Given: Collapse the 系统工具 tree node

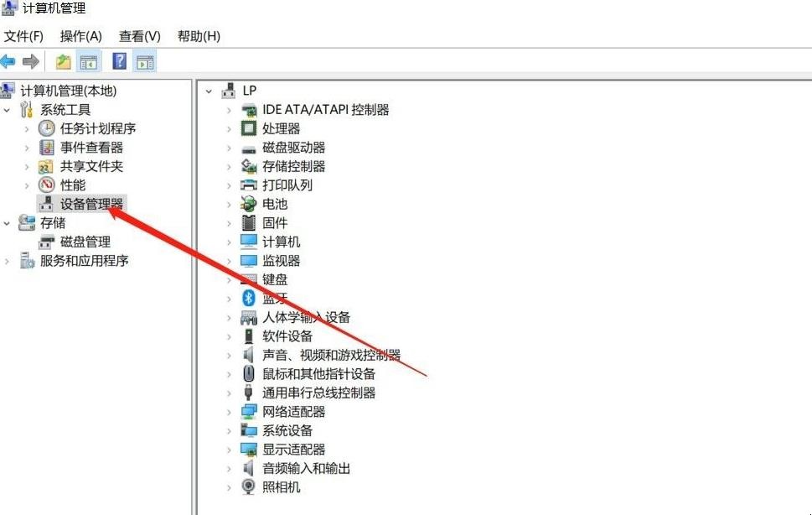Looking at the screenshot, I should [x=7, y=110].
